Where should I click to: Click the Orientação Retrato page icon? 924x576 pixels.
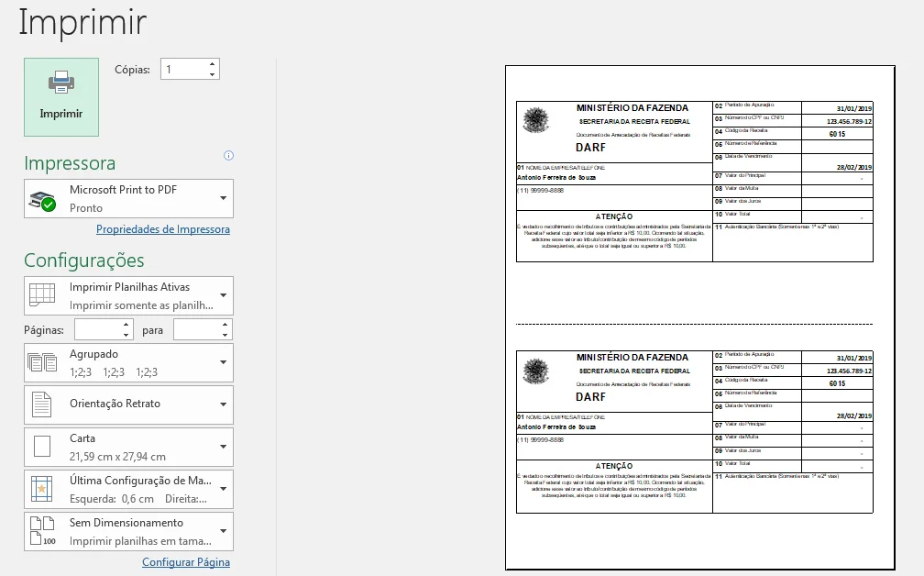click(x=42, y=404)
